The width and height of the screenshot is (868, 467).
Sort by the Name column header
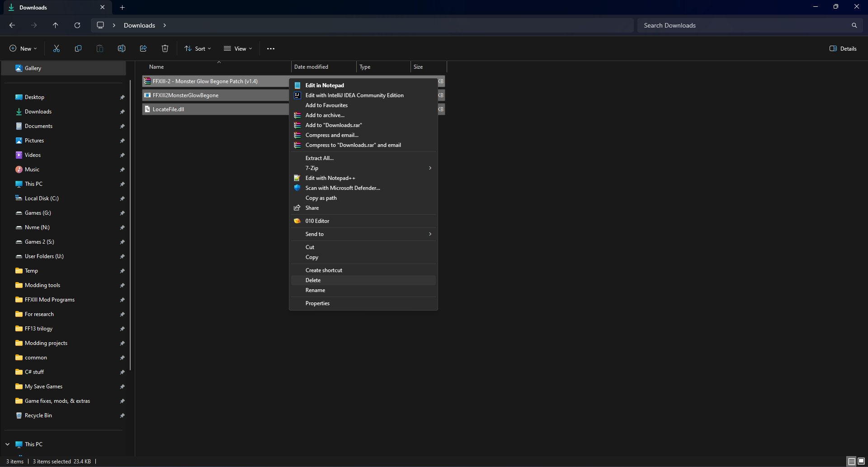pos(217,67)
